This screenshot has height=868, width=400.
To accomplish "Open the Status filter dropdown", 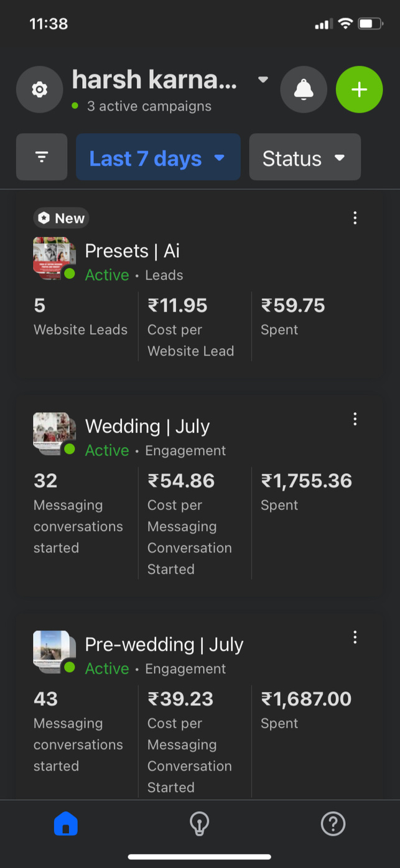I will point(305,158).
